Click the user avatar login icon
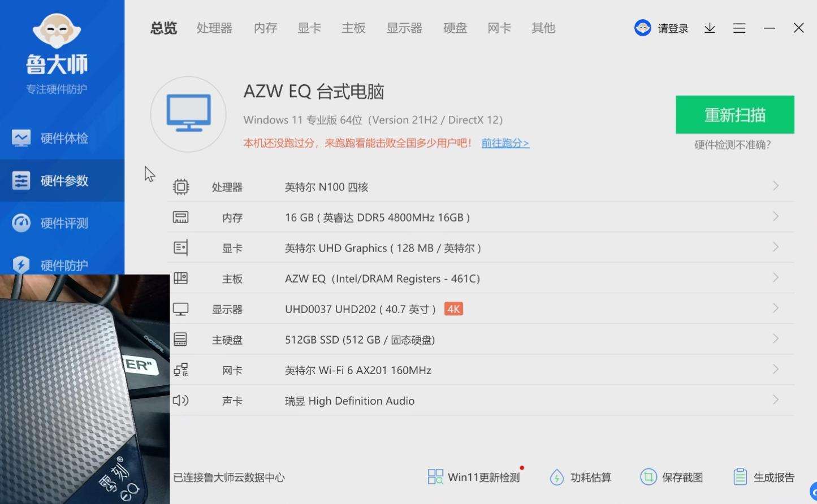Viewport: 817px width, 504px height. click(643, 28)
